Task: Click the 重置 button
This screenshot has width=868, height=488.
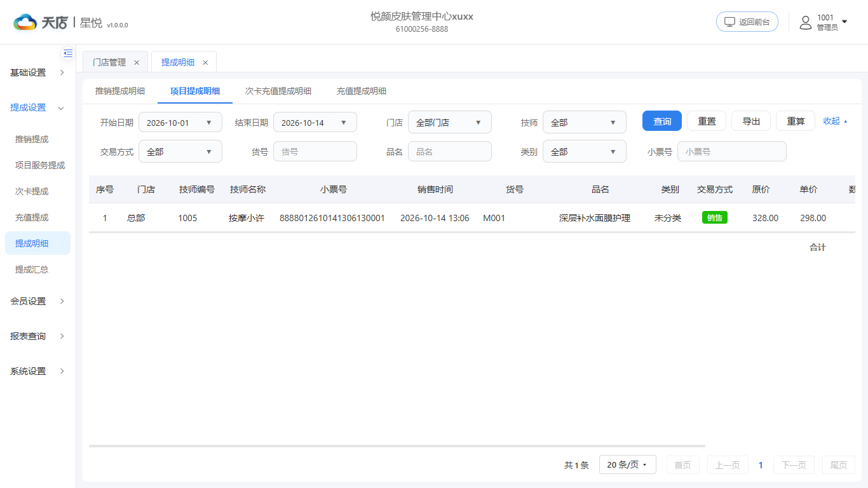Action: [x=707, y=121]
